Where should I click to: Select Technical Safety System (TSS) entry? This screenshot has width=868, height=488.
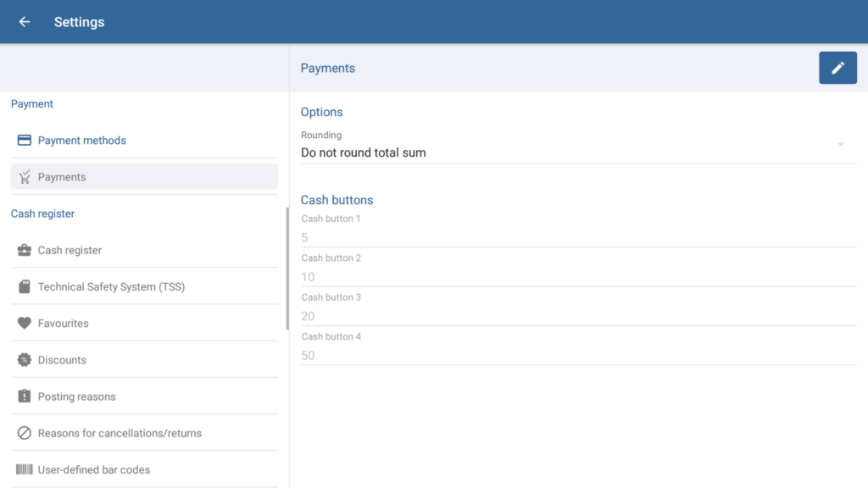(111, 287)
